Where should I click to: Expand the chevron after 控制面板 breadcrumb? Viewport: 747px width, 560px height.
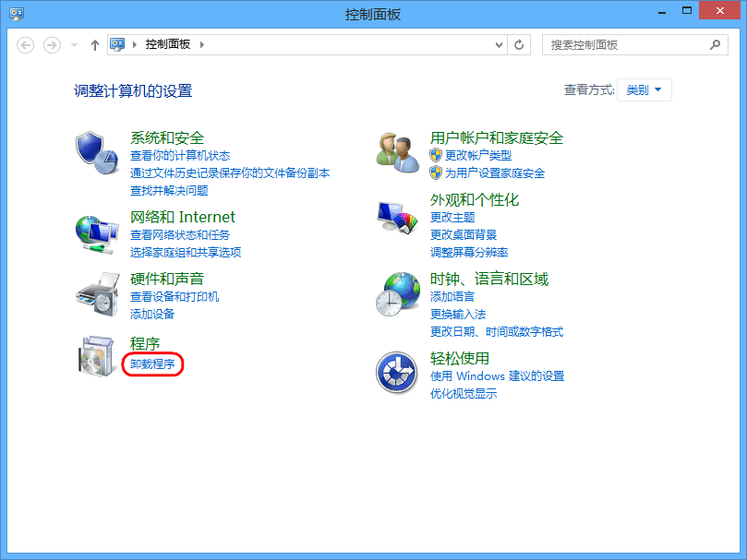coord(202,45)
